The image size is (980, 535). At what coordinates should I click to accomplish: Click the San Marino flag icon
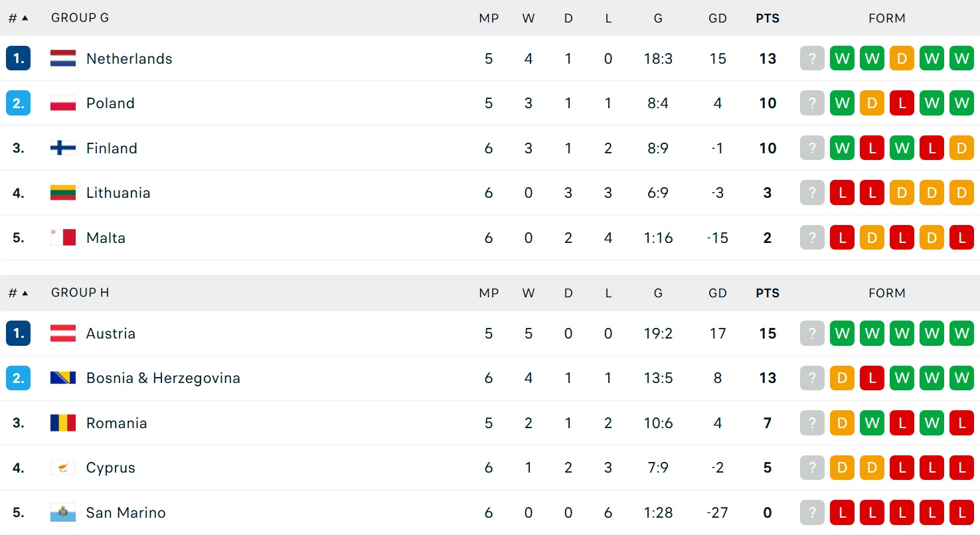coord(63,512)
